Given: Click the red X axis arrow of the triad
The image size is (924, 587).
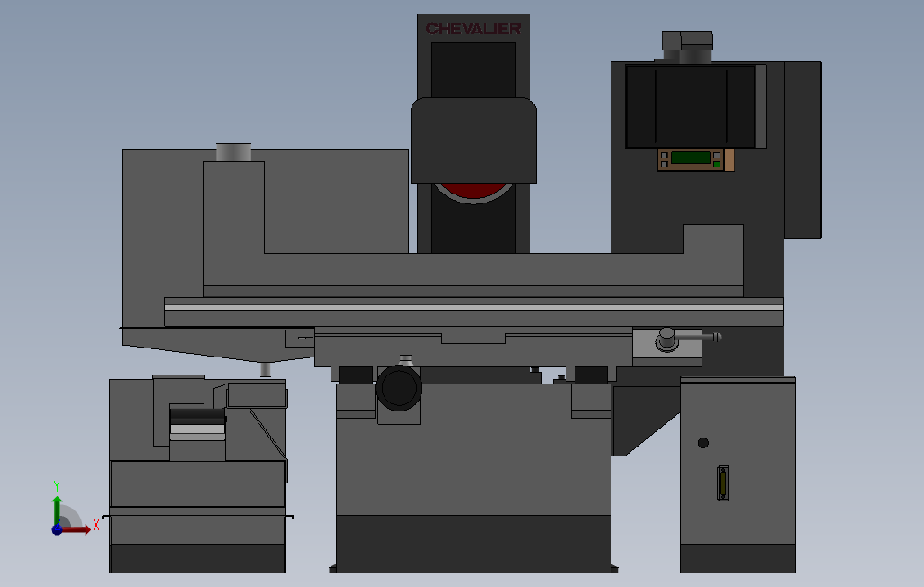Looking at the screenshot, I should (77, 530).
